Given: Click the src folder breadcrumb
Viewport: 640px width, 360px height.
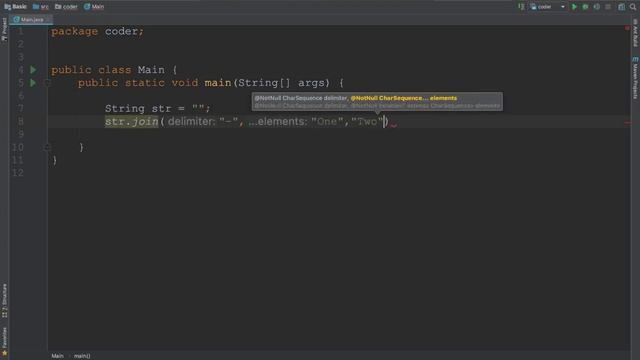Looking at the screenshot, I should coord(41,7).
